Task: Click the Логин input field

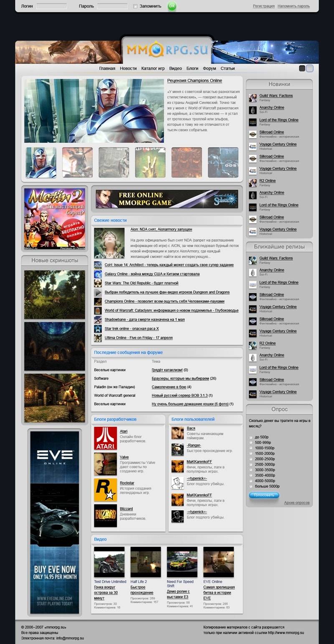Action: point(51,6)
